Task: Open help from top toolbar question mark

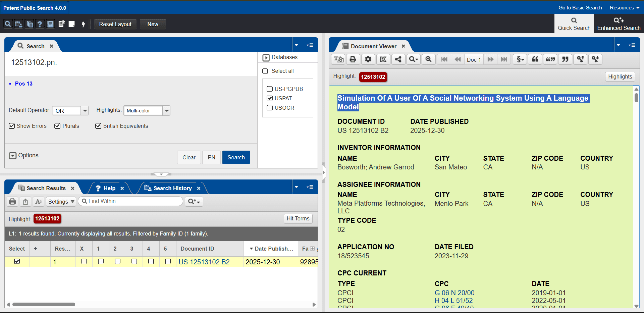Action: (40, 24)
